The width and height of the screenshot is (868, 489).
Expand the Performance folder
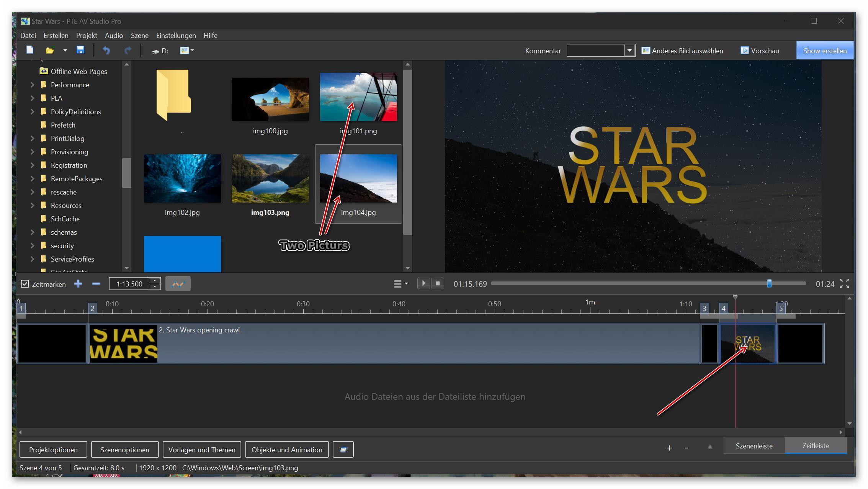coord(33,85)
